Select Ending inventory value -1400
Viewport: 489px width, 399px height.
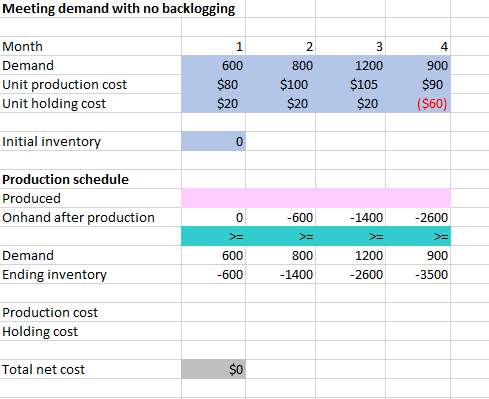(281, 274)
